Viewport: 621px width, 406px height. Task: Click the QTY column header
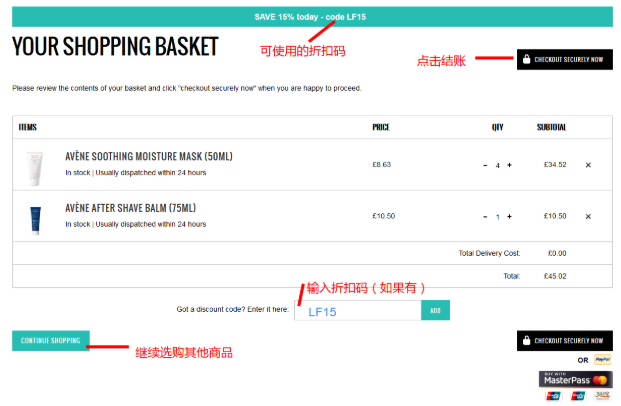tap(497, 127)
